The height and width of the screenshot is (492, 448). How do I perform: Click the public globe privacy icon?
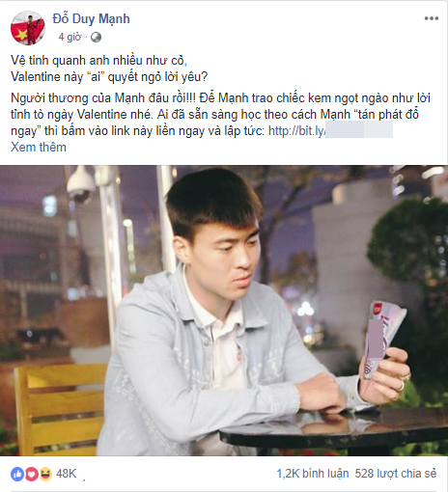pos(96,38)
